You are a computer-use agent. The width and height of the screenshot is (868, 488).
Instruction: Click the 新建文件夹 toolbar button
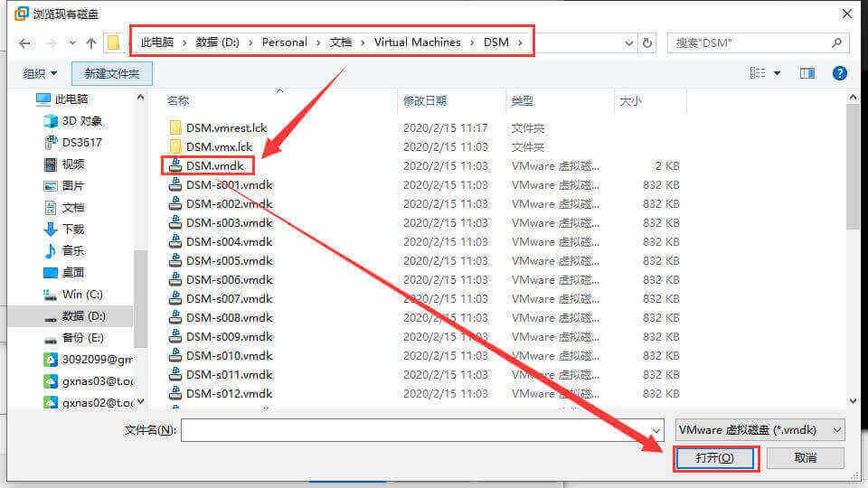point(112,73)
